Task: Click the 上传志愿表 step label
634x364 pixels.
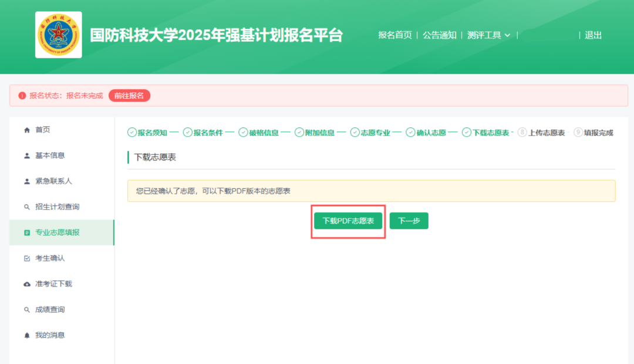Action: click(x=547, y=133)
